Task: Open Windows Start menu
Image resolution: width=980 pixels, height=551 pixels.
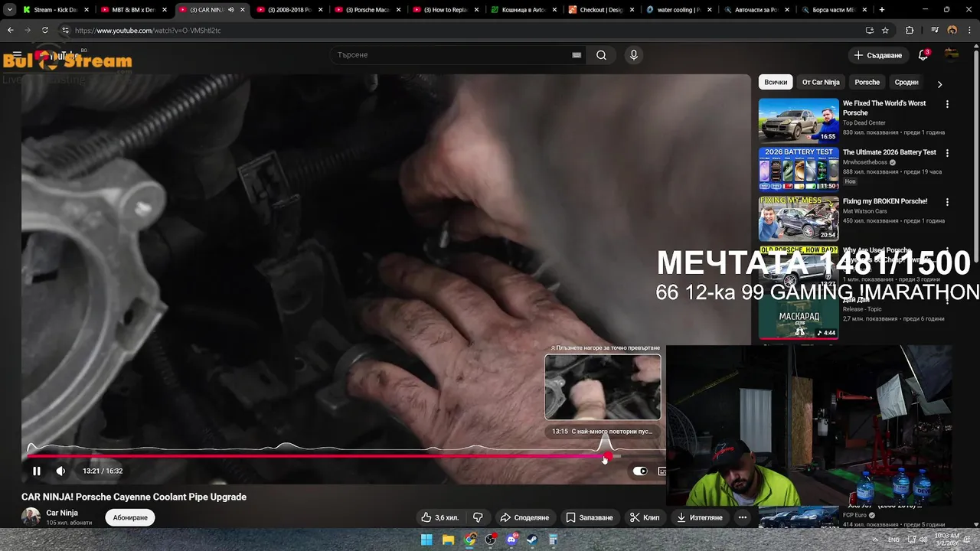Action: [426, 540]
